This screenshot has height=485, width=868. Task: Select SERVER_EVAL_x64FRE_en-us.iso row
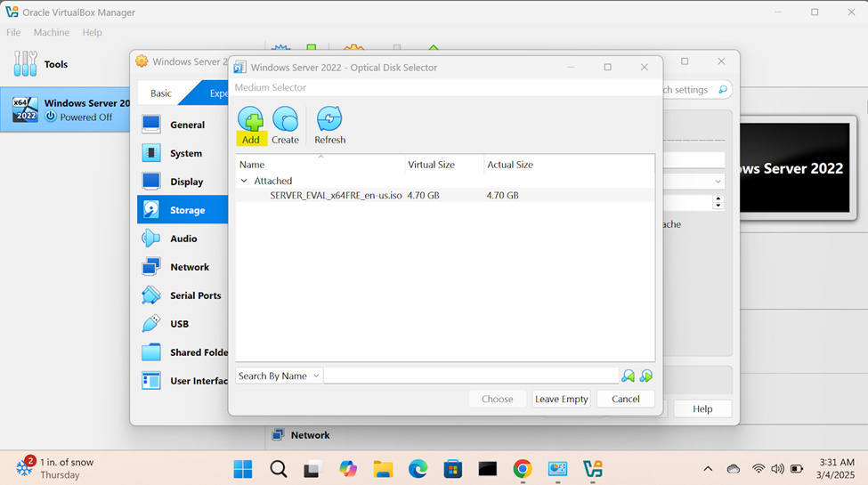pyautogui.click(x=445, y=195)
